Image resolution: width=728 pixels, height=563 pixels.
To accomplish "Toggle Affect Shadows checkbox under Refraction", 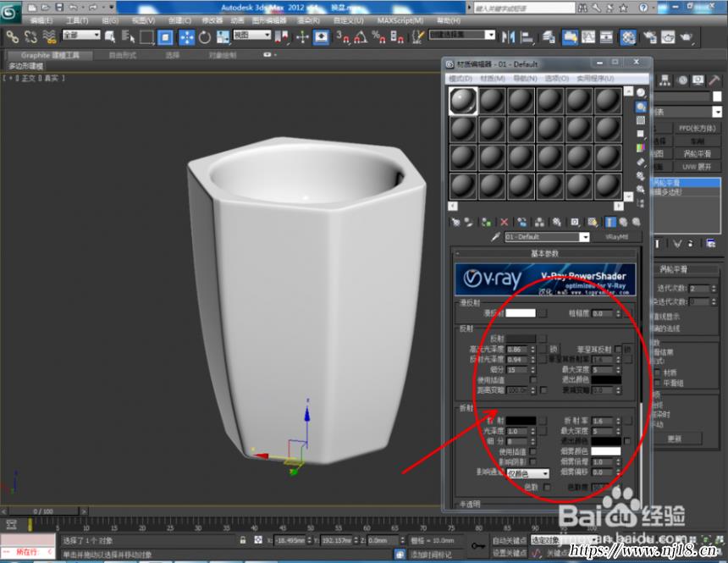I will 533,461.
